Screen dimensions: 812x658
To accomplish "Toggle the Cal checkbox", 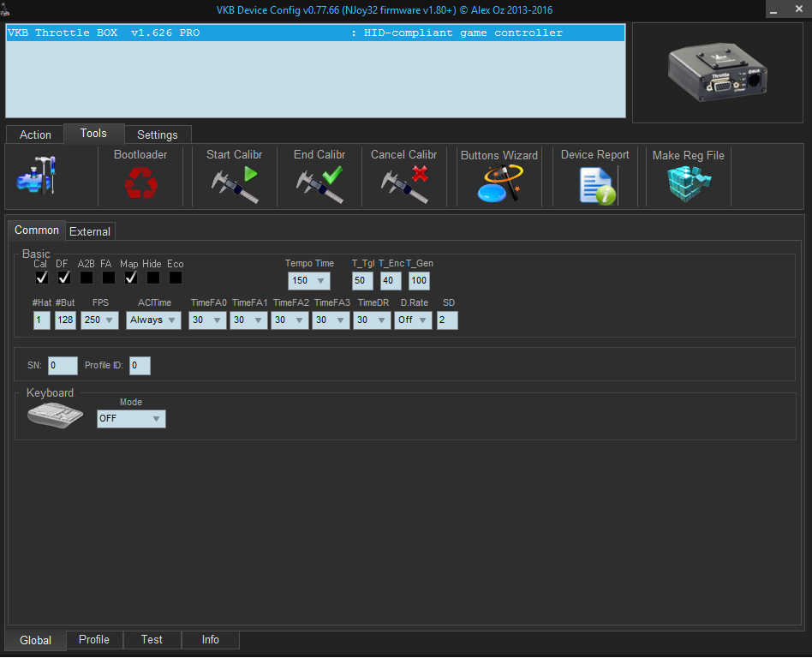I will (42, 278).
